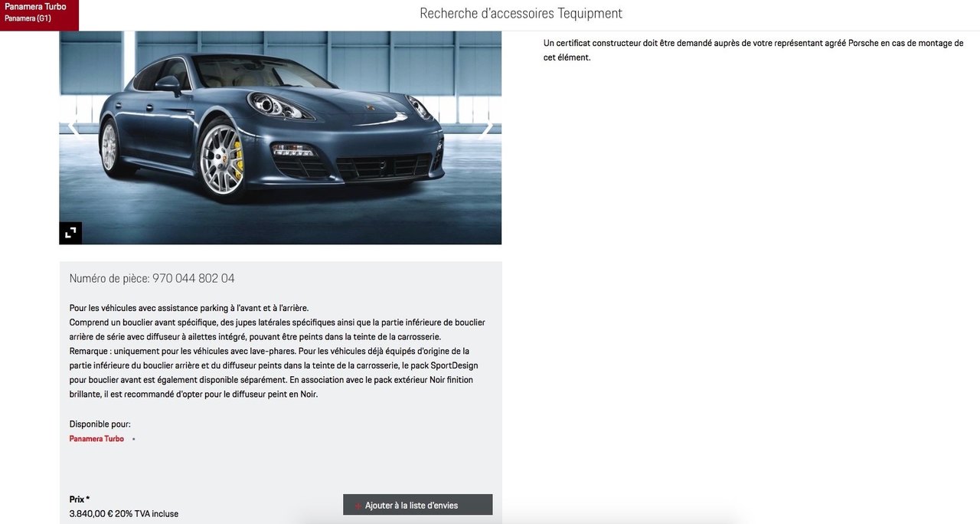The width and height of the screenshot is (980, 524).
Task: Click the grey dot after Panamera Turbo link
Action: tap(133, 440)
